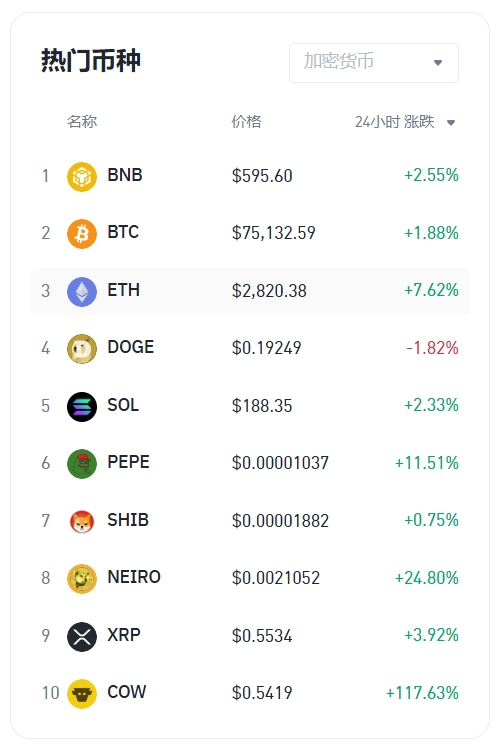Open the 加密货币 category dropdown
The width and height of the screenshot is (501, 747).
tap(374, 62)
